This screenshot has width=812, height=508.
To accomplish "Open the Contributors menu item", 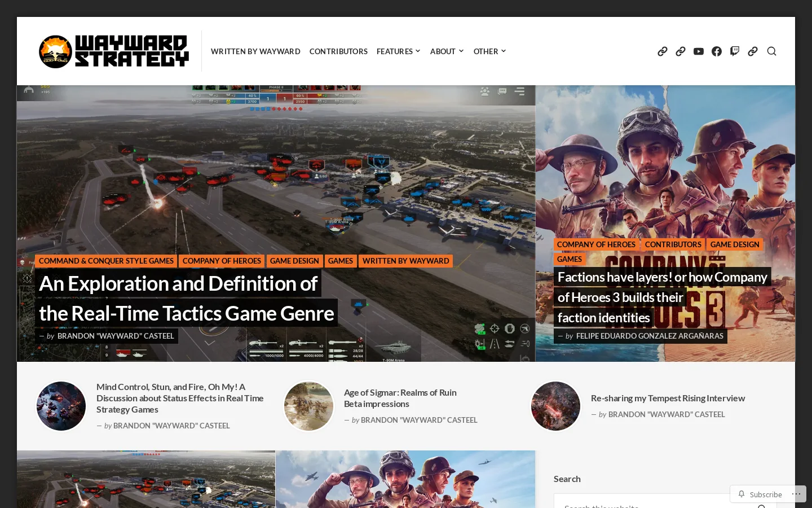I will (x=338, y=51).
